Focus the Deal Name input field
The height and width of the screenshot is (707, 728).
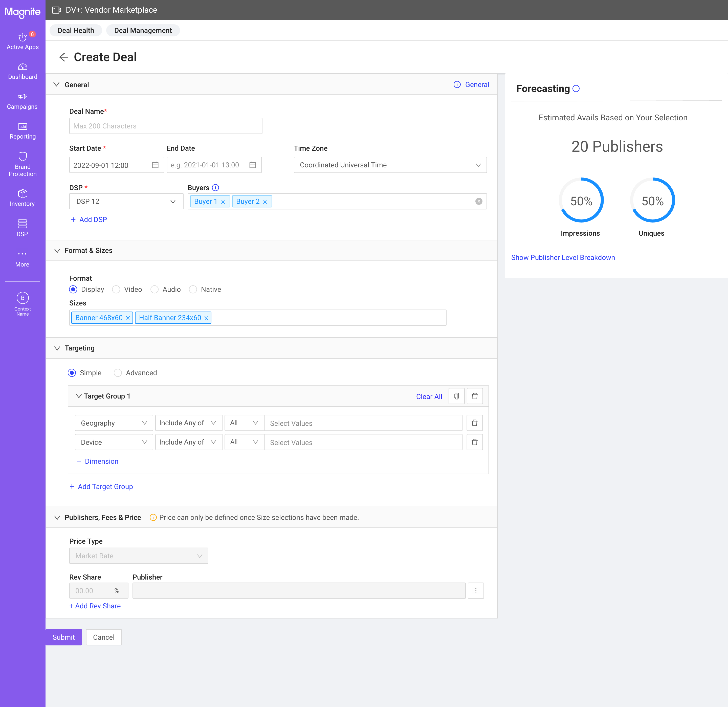click(x=166, y=126)
